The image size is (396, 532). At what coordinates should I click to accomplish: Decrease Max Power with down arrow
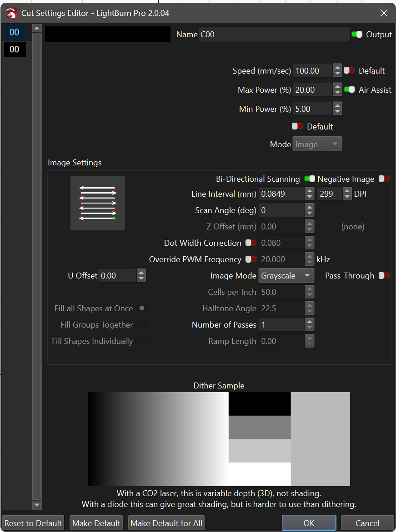337,93
